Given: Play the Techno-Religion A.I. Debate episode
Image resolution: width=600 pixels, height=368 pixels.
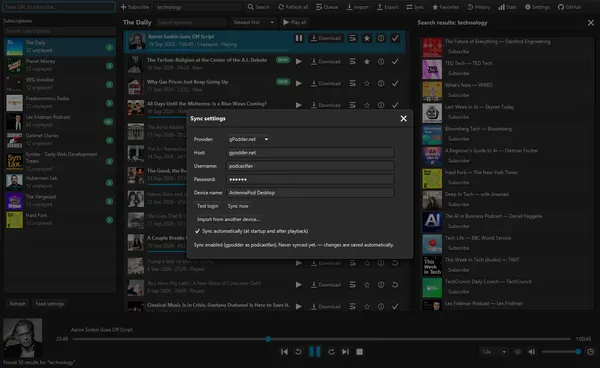Looking at the screenshot, I should point(299,62).
